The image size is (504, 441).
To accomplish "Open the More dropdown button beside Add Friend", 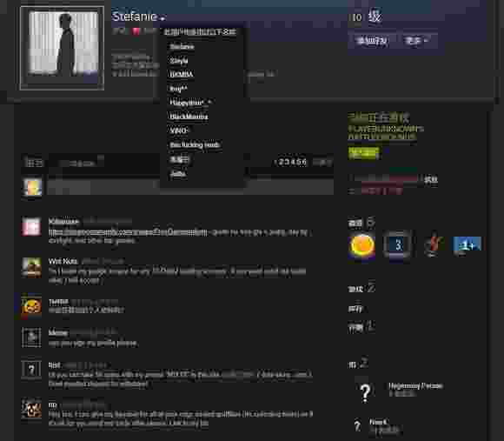I will pyautogui.click(x=416, y=41).
